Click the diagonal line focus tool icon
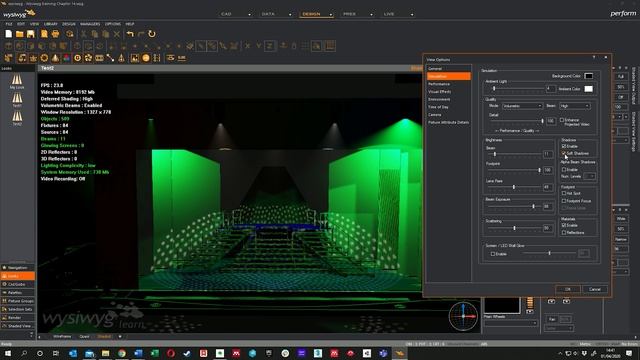The width and height of the screenshot is (640, 360). click(x=110, y=58)
